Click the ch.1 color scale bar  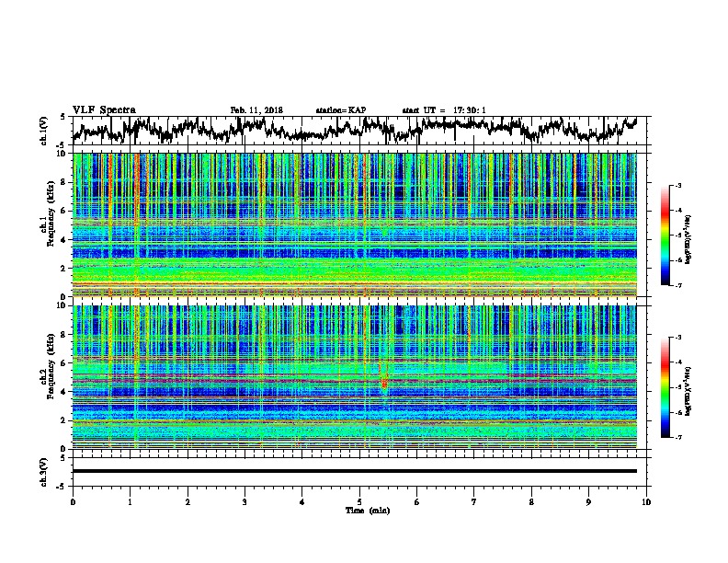coord(665,236)
